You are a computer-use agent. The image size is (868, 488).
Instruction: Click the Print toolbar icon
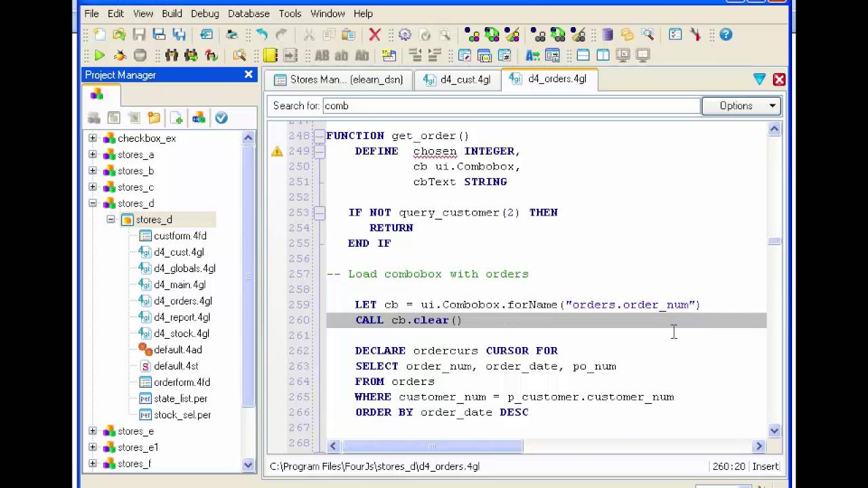tap(232, 35)
